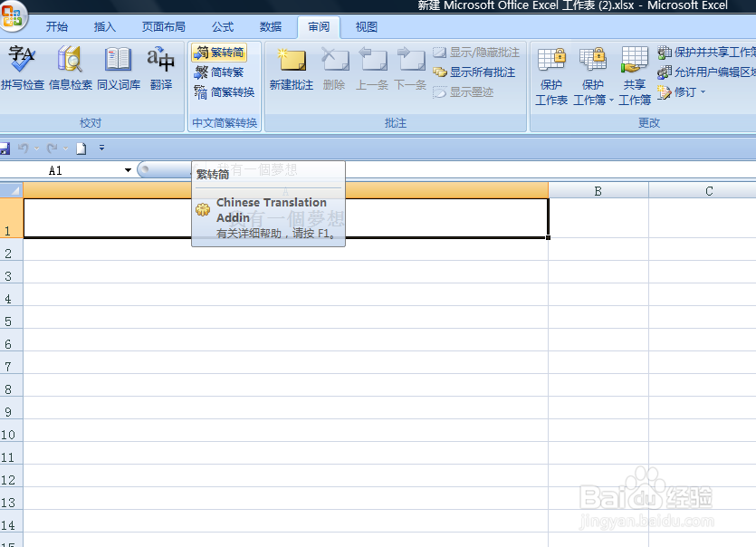Click 允许用户编辑区域 option
This screenshot has height=547, width=756.
click(706, 72)
